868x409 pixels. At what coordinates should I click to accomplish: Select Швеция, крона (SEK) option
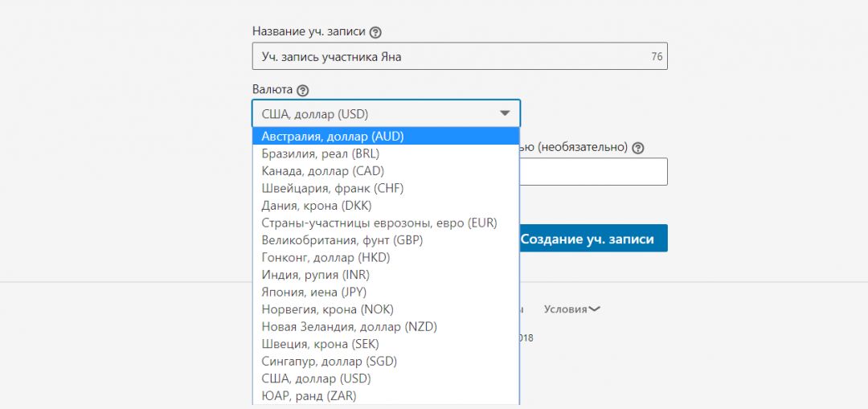click(x=386, y=344)
